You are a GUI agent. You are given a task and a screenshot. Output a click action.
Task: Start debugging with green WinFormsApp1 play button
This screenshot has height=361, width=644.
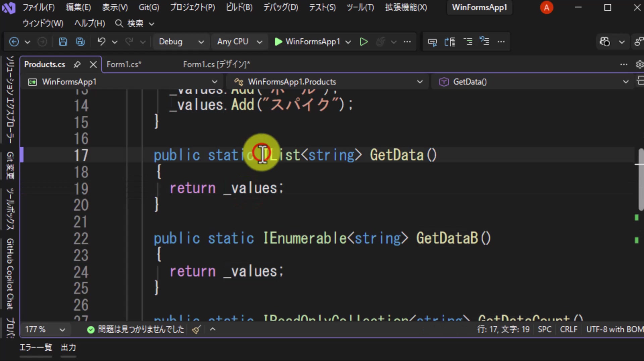[x=307, y=42]
